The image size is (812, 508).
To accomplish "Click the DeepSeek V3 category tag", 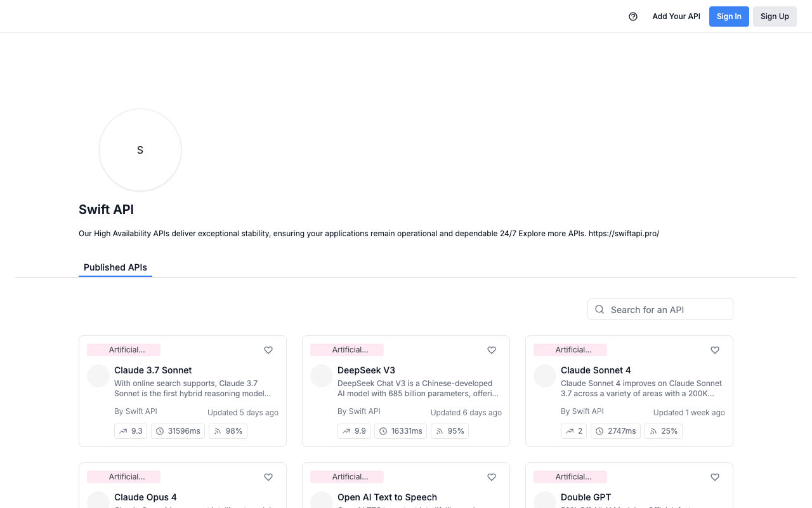I will (347, 350).
